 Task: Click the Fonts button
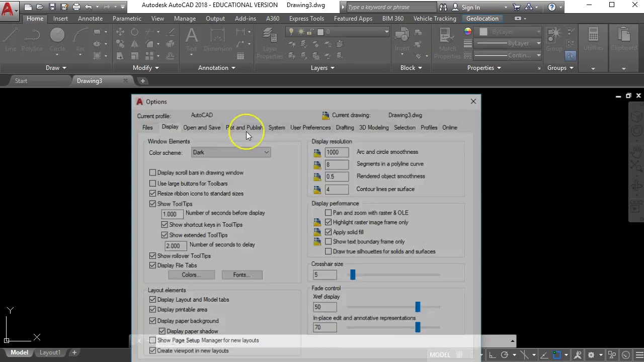pos(242,275)
